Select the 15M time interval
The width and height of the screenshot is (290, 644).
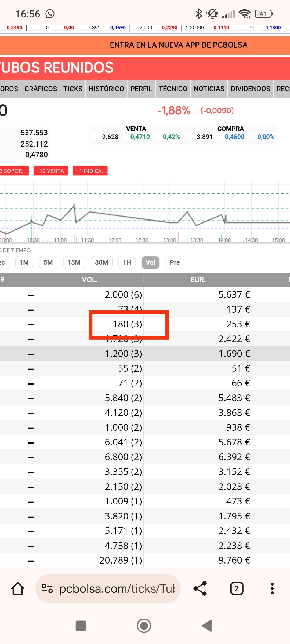(x=74, y=262)
